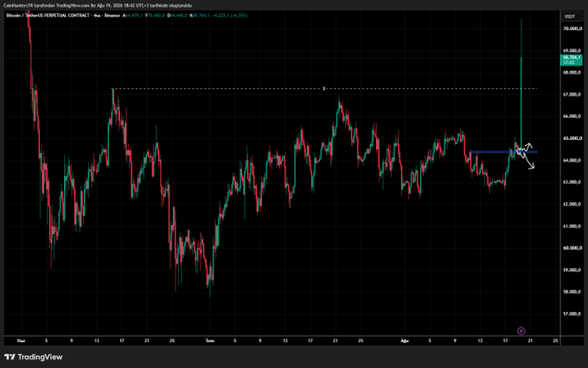Click the purple lightning event marker

[521, 331]
